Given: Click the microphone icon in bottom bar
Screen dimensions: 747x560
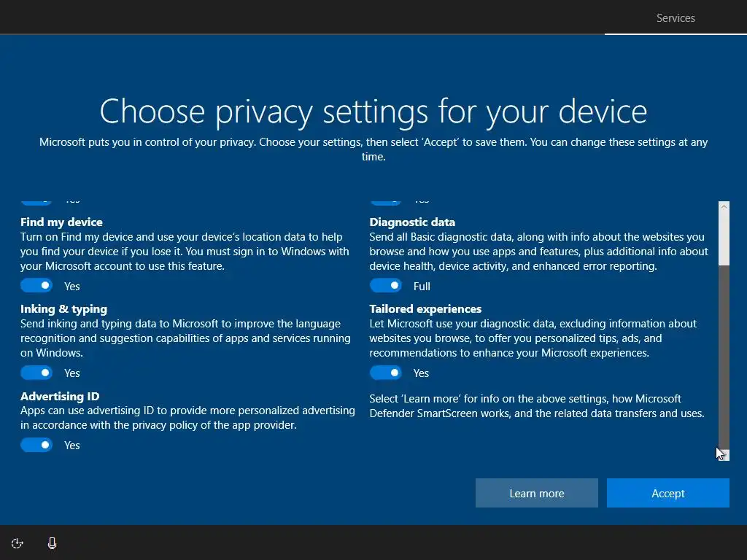Looking at the screenshot, I should 52,543.
